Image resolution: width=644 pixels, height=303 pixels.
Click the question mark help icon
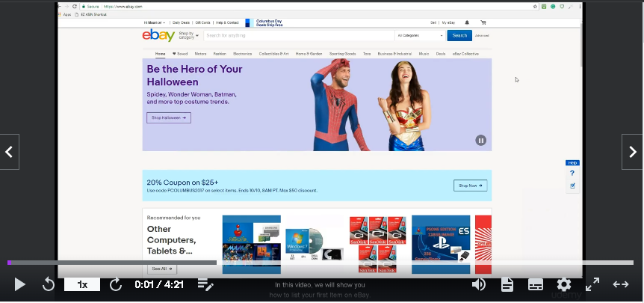point(572,173)
